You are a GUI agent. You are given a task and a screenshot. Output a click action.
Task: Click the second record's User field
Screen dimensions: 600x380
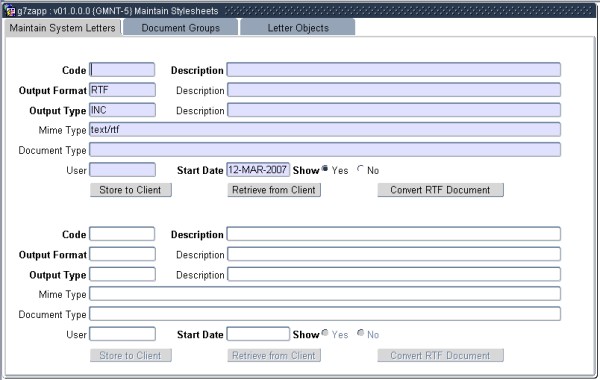coord(122,334)
